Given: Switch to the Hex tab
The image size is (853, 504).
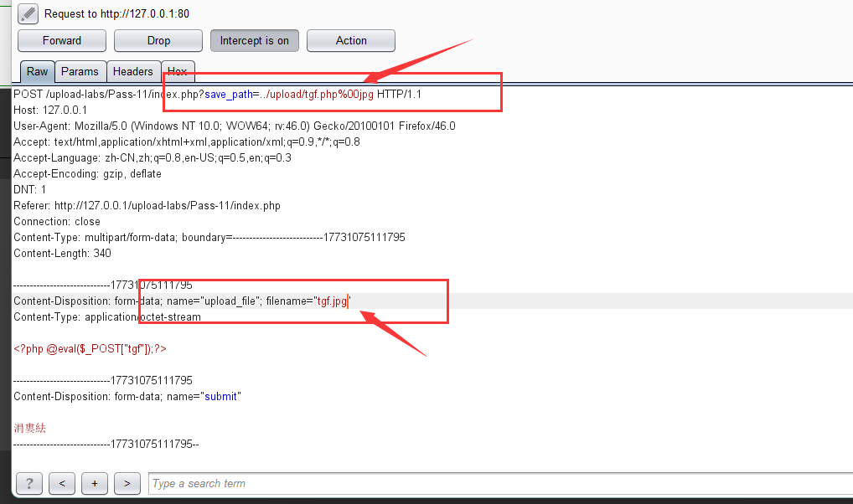Looking at the screenshot, I should click(x=178, y=72).
